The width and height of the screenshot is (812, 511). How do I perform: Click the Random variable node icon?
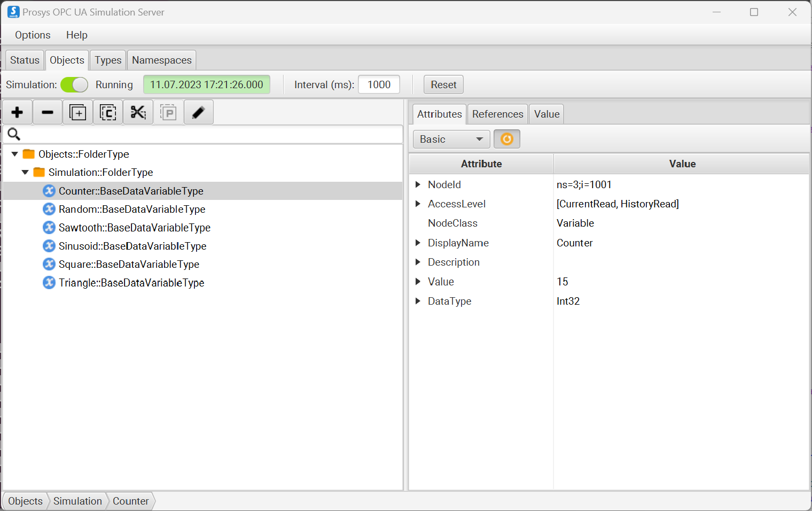[49, 209]
